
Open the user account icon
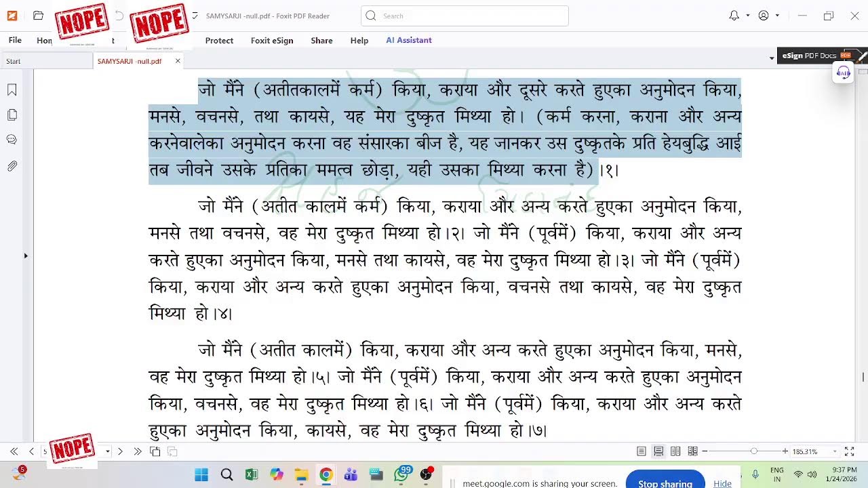pos(764,16)
